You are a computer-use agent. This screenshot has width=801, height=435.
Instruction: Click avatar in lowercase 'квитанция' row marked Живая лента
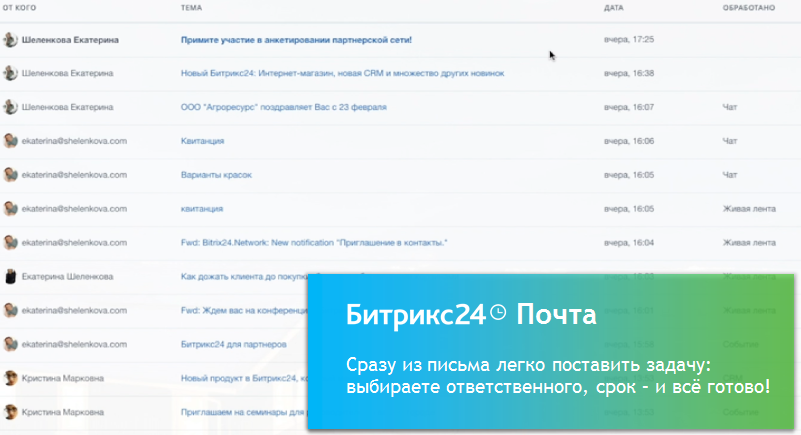(x=10, y=209)
